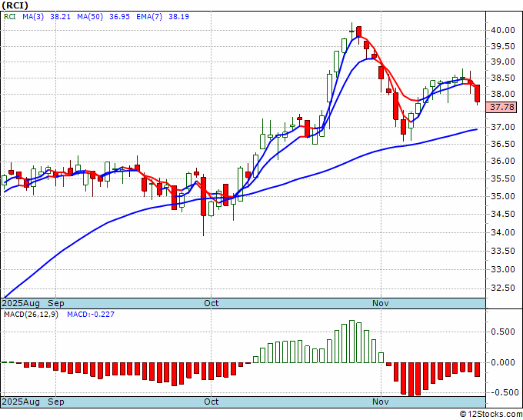Viewport: 523px width, 420px height.
Task: Click the 0.000 MACD axis label
Action: (503, 362)
